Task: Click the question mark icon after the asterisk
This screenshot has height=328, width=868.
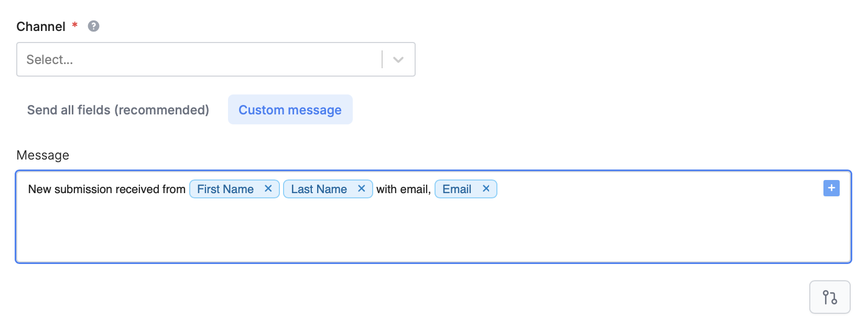Action: 93,26
